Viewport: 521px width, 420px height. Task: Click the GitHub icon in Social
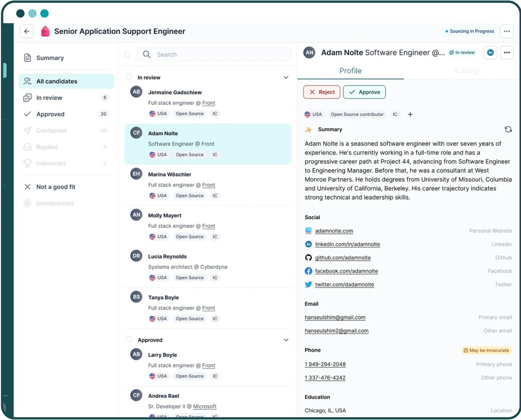coord(308,258)
